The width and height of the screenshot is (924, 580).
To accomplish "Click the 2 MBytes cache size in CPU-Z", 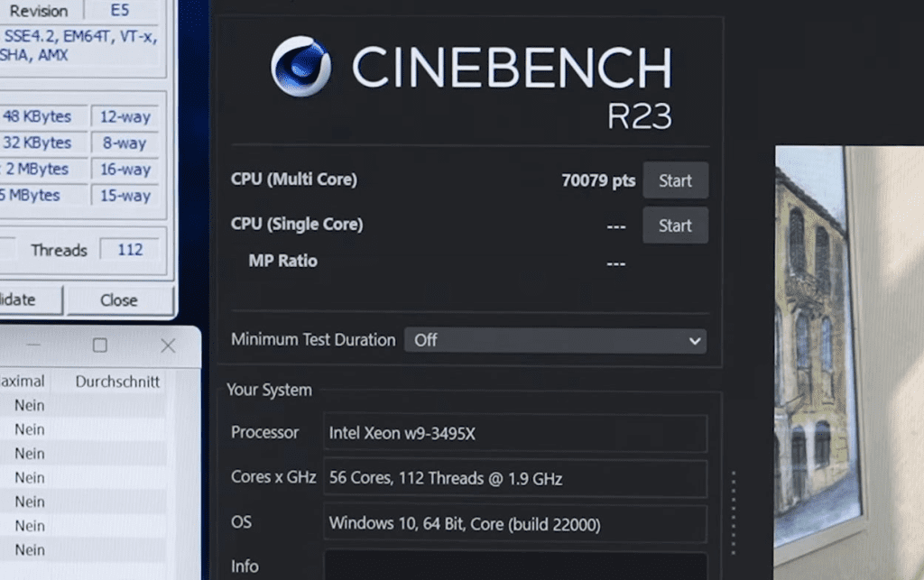I will point(37,170).
